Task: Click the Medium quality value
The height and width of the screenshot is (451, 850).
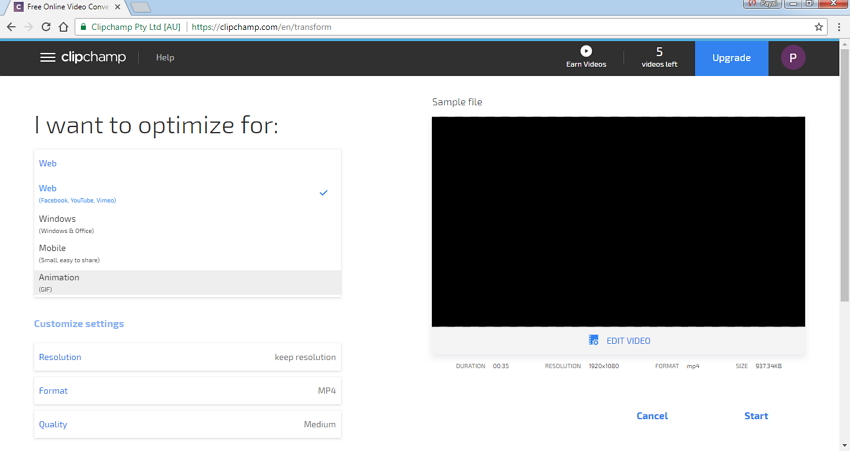Action: click(x=320, y=424)
